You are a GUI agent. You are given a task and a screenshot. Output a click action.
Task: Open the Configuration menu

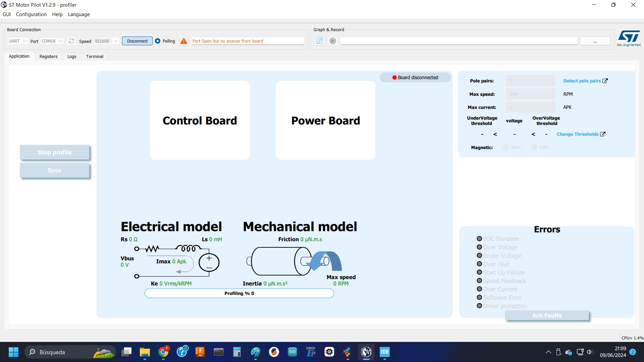click(x=31, y=14)
